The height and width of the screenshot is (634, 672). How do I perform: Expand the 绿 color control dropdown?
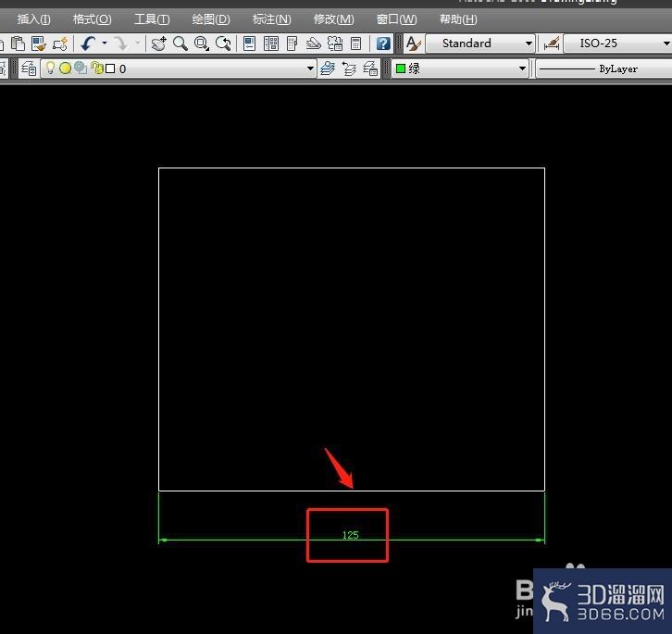point(522,68)
